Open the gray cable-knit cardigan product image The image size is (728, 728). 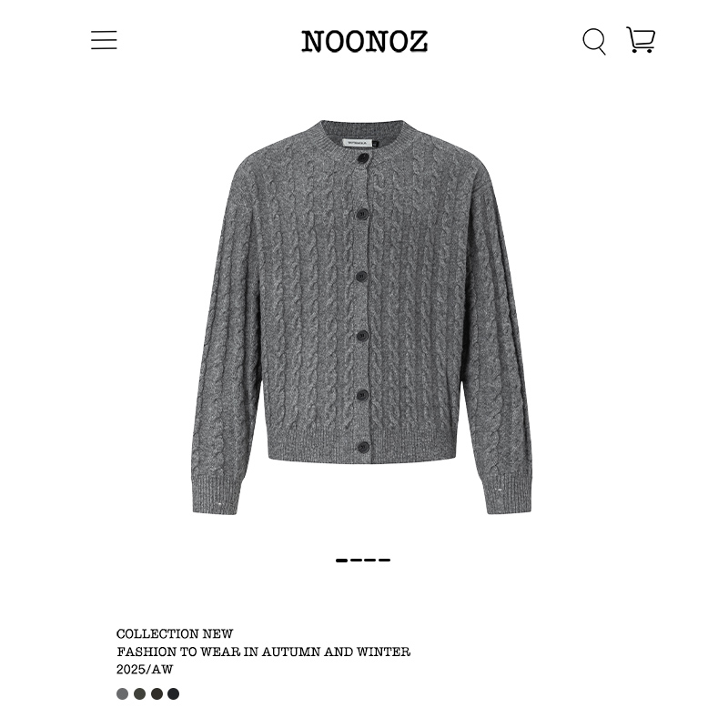pos(362,317)
